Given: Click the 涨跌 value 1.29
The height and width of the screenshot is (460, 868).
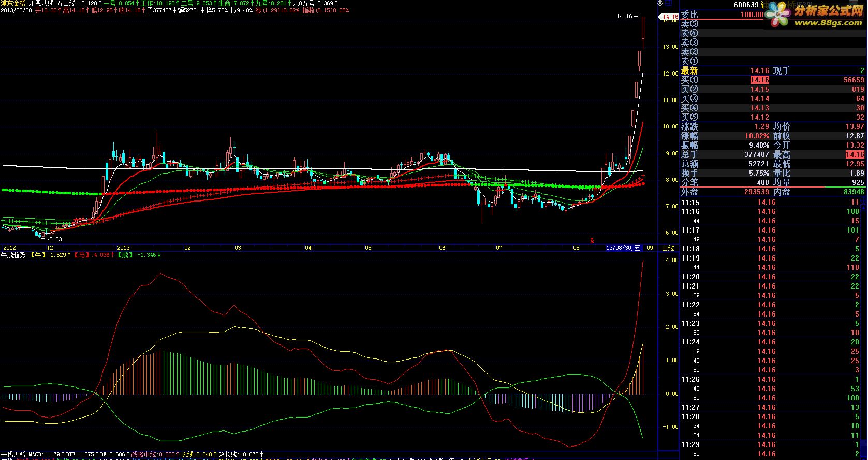Looking at the screenshot, I should [x=762, y=126].
